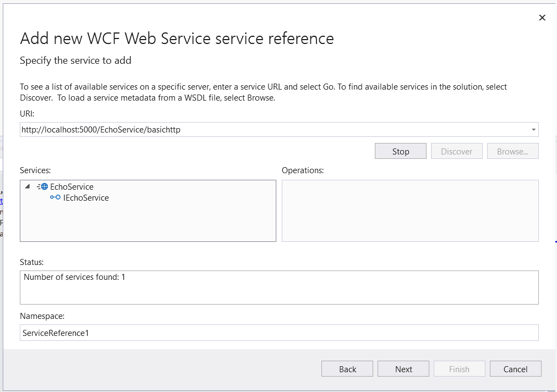Proceed with the Next button
Viewport: 557px width, 392px height.
[x=403, y=369]
